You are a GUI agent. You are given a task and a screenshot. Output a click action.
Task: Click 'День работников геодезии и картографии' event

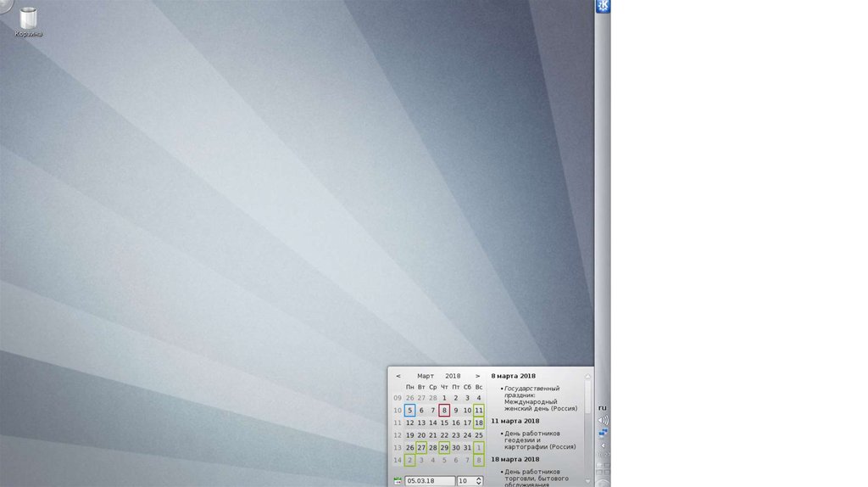coord(540,439)
